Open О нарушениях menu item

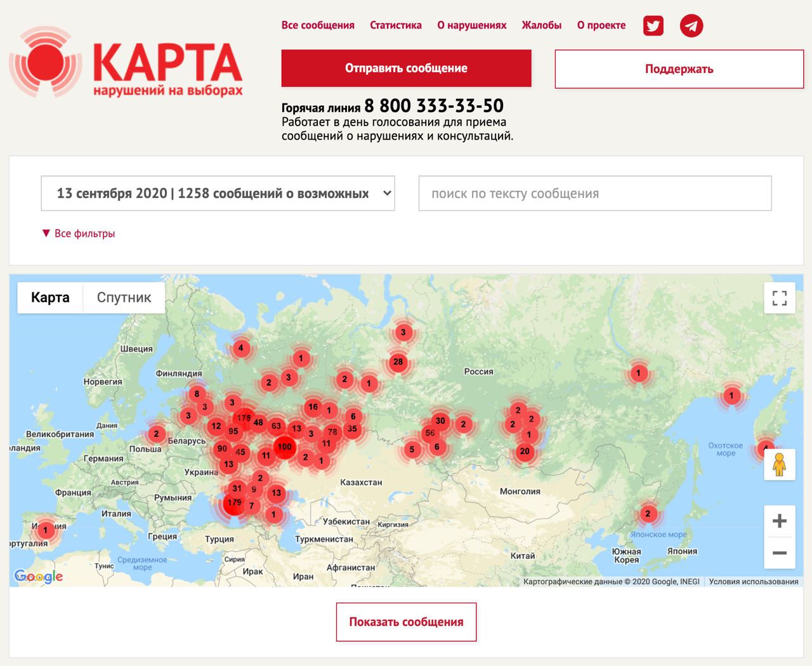472,25
